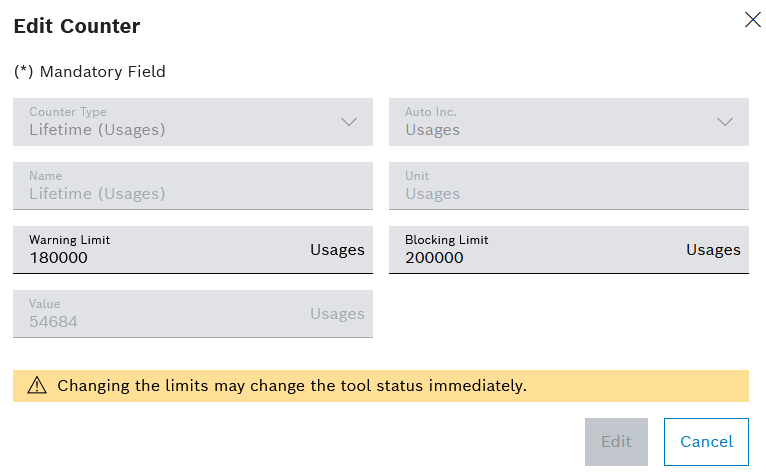
Task: Expand the Auto Inc. chevron arrow
Action: pyautogui.click(x=725, y=122)
